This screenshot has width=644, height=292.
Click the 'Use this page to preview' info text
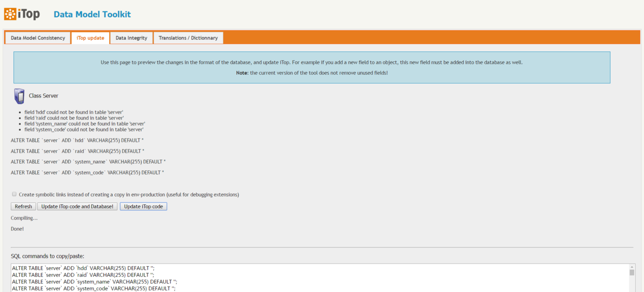pyautogui.click(x=312, y=63)
